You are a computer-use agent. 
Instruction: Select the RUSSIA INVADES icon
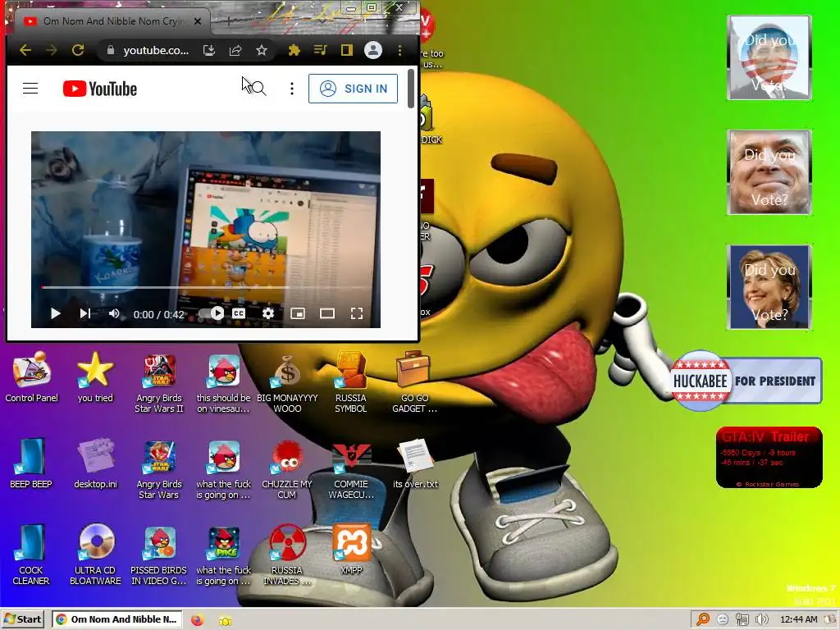(287, 555)
